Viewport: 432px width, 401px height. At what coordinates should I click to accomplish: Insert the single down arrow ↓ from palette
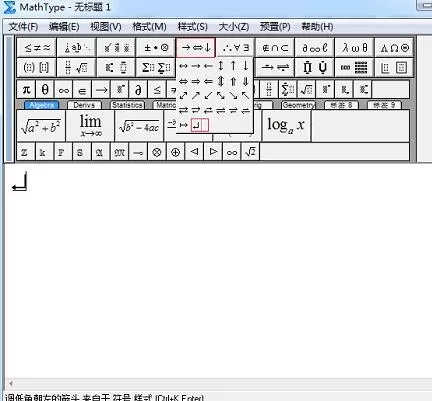246,66
